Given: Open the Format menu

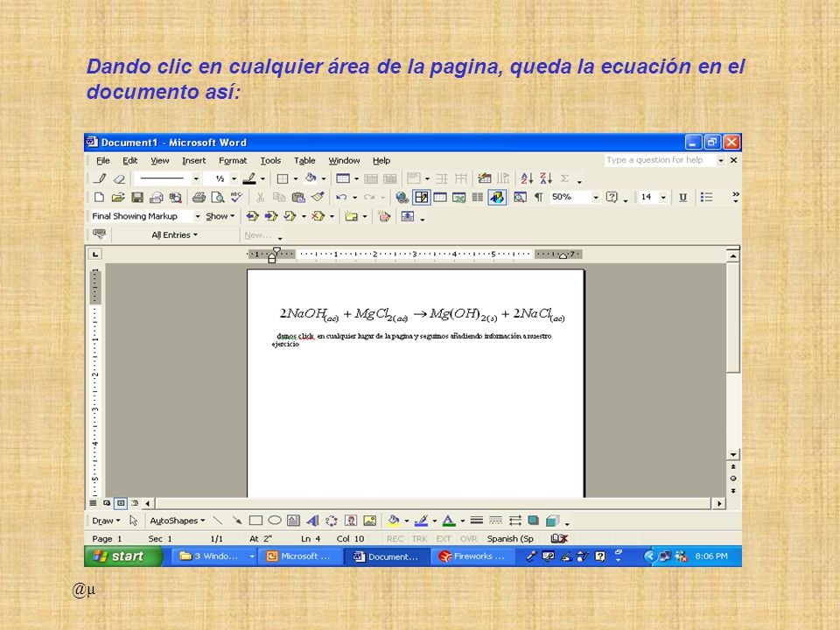Looking at the screenshot, I should tap(233, 160).
